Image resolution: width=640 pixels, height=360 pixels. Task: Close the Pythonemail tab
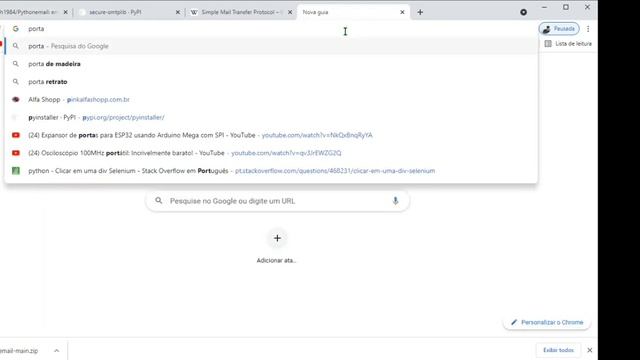coord(65,12)
